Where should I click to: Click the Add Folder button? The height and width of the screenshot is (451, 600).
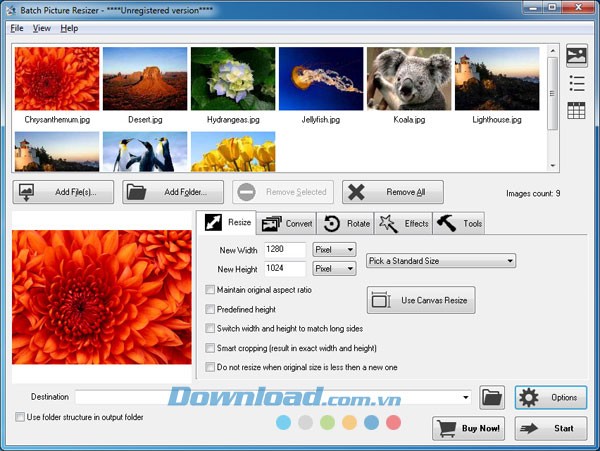(x=172, y=192)
